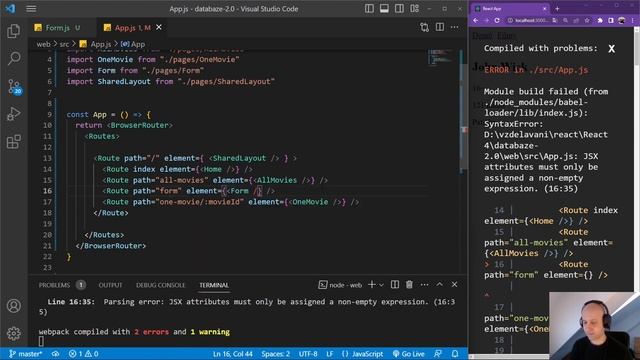Open the Extensions view

[13, 142]
